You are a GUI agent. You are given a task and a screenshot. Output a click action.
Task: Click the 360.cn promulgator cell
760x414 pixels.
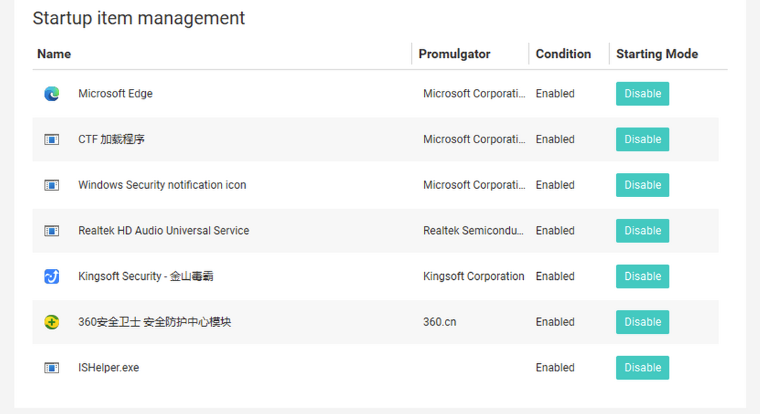coord(440,322)
